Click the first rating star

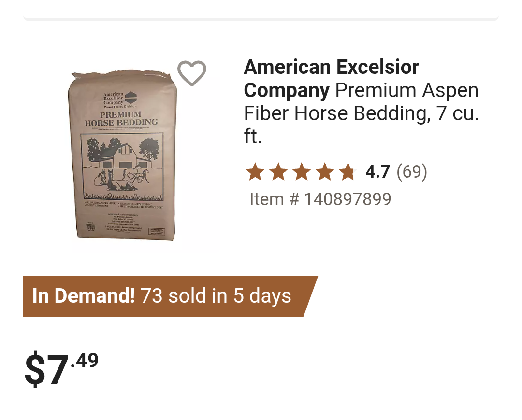tap(255, 171)
